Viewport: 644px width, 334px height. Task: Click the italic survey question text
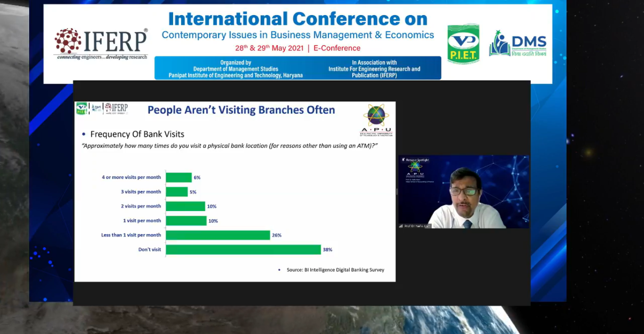[x=230, y=146]
